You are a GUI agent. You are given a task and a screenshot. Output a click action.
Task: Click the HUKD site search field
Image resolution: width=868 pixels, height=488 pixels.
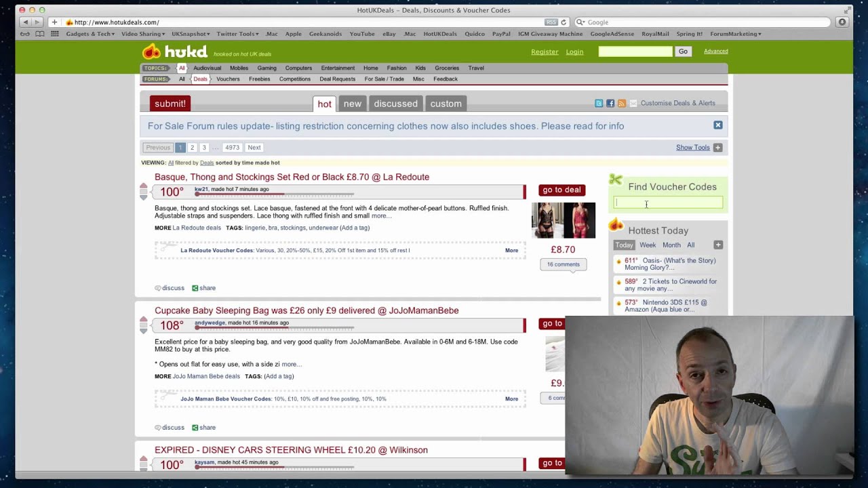pos(635,52)
